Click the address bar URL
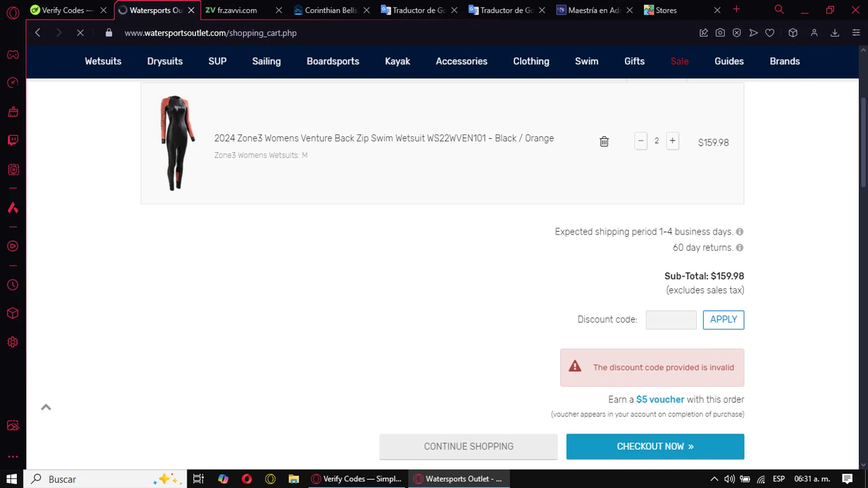Viewport: 868px width, 488px height. (211, 33)
